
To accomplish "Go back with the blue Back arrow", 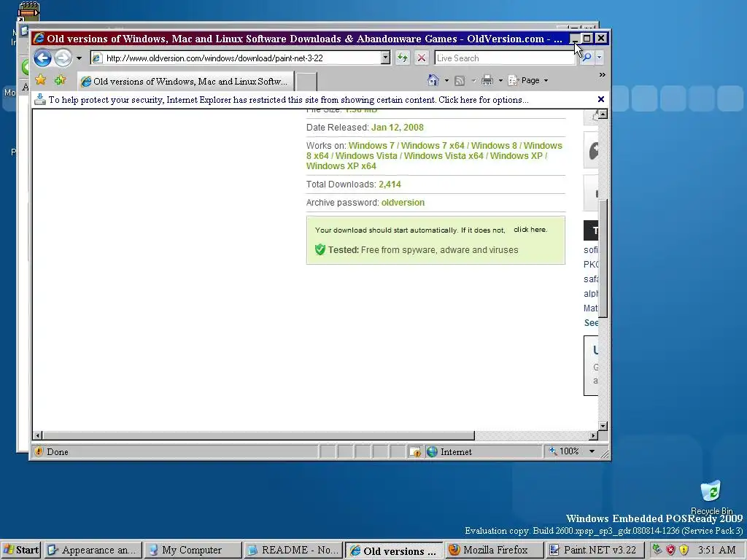I will (x=42, y=58).
